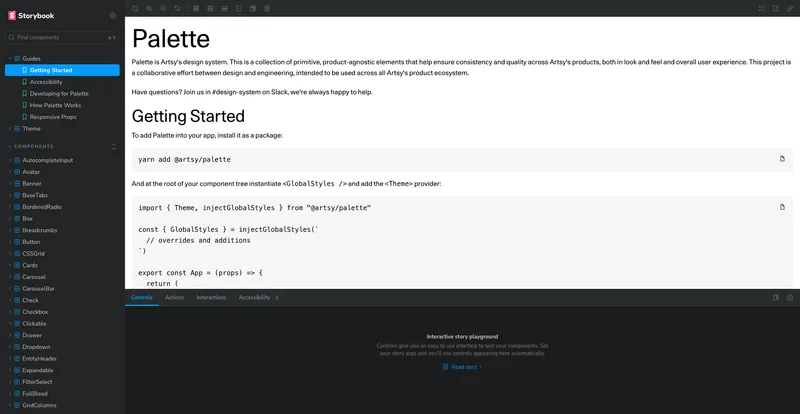Change the addons panel orientation icon
Screen dimensions: 800x414
tap(776, 298)
